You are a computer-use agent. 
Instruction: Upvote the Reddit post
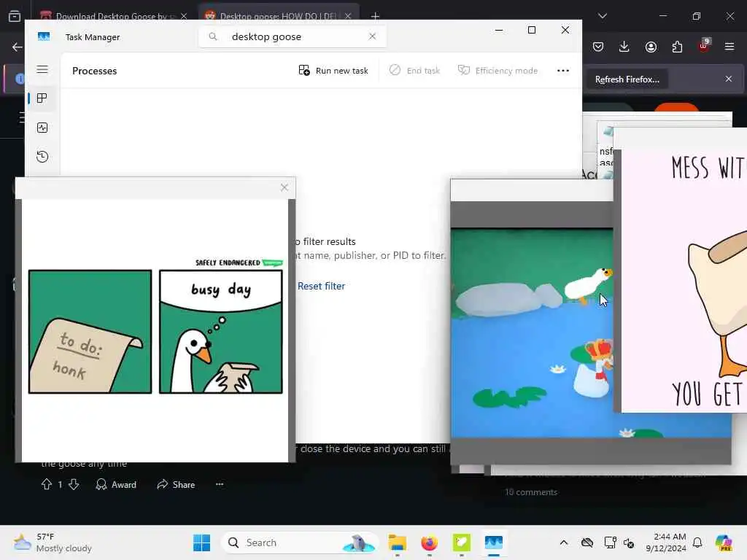(x=46, y=484)
